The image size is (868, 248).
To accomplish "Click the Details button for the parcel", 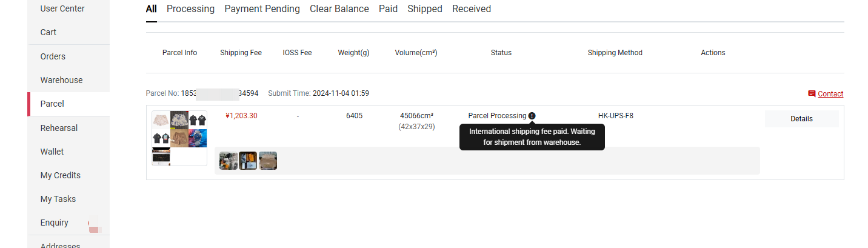I will click(801, 119).
